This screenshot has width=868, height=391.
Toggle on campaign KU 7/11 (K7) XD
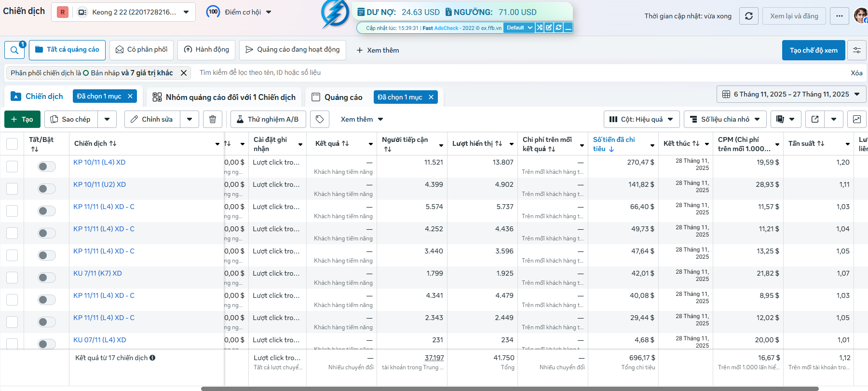click(x=47, y=278)
